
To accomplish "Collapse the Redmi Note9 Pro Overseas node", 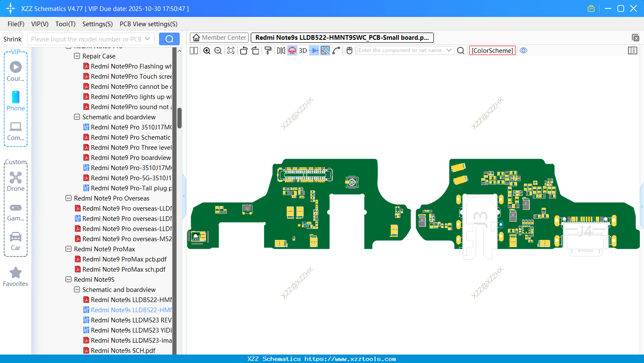I will tap(69, 198).
